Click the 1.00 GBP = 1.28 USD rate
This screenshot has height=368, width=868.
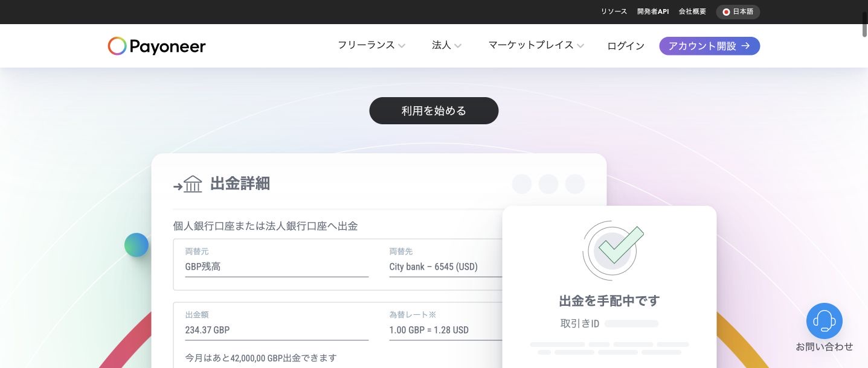[x=429, y=330]
